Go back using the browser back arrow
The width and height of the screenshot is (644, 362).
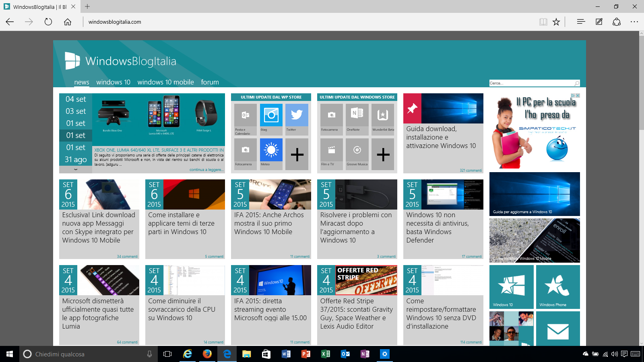[10, 22]
